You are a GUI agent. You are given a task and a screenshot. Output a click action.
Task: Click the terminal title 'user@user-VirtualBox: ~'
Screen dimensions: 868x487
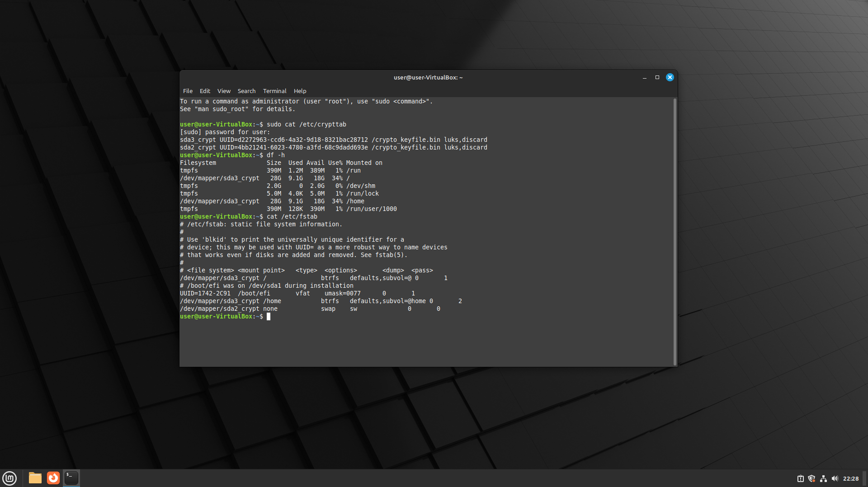[x=428, y=77]
